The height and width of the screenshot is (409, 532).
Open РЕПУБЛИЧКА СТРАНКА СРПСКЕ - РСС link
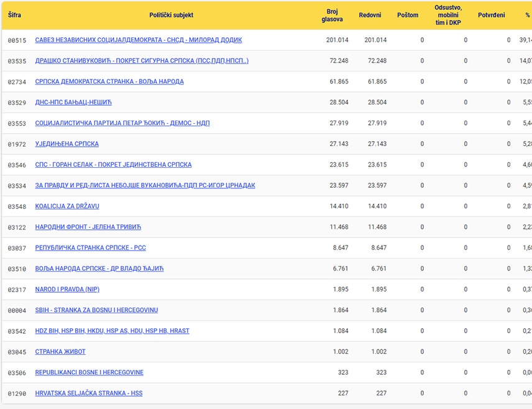click(x=91, y=248)
